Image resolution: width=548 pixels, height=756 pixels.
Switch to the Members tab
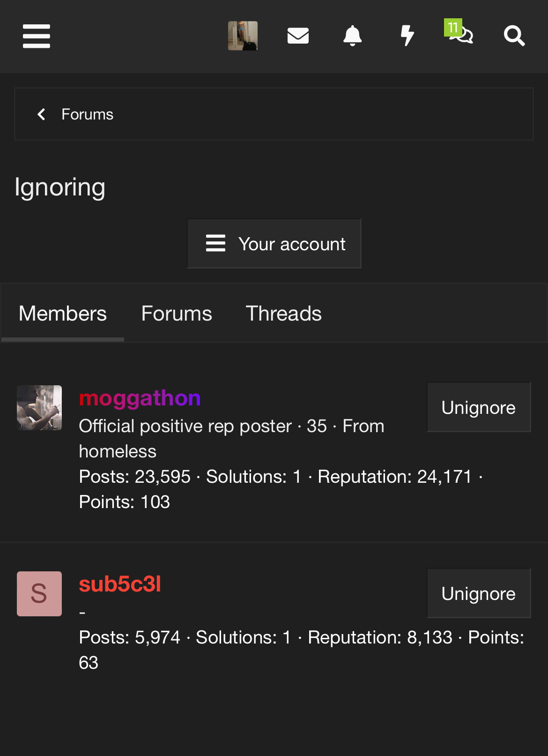coord(63,314)
